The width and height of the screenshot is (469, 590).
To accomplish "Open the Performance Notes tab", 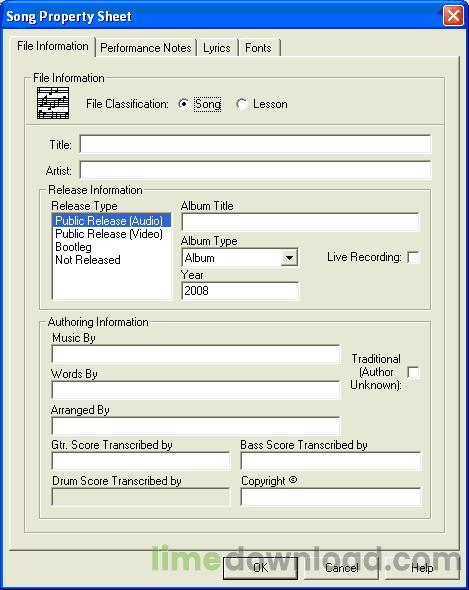I will pos(146,48).
